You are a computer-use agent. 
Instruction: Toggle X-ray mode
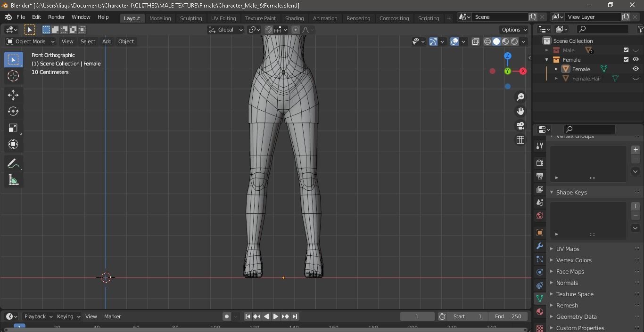[475, 41]
